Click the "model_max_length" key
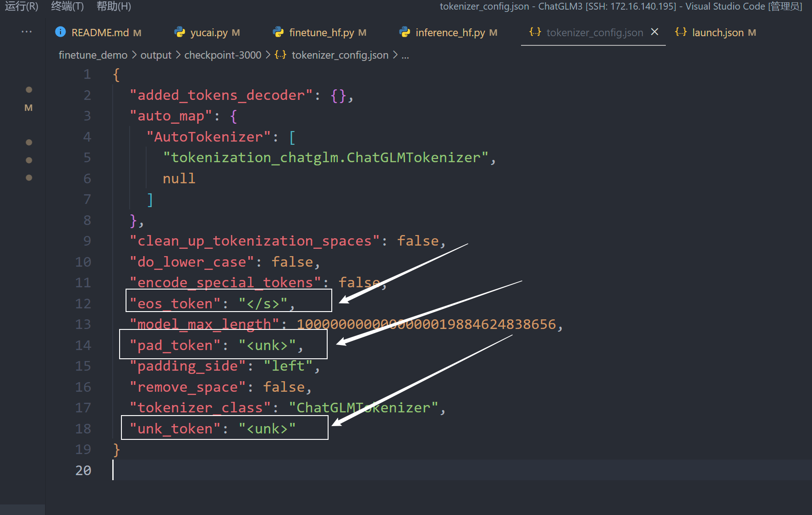 tap(204, 324)
